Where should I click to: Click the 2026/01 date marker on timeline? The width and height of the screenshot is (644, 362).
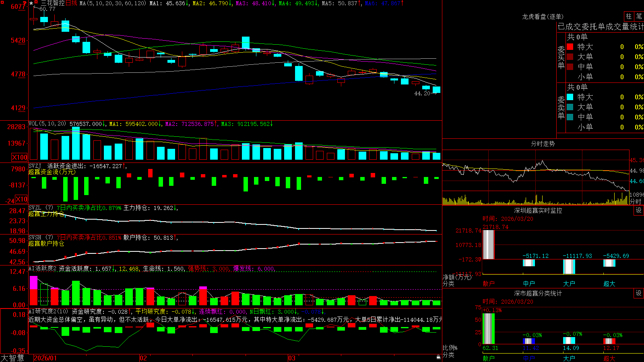[45, 358]
